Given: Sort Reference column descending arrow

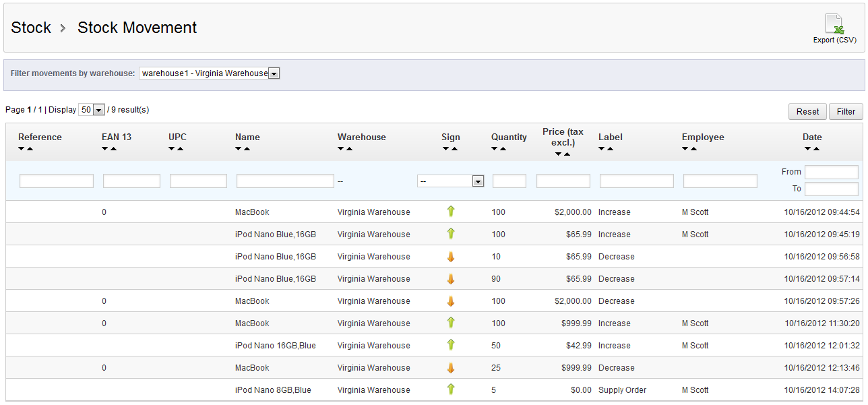Looking at the screenshot, I should 22,149.
